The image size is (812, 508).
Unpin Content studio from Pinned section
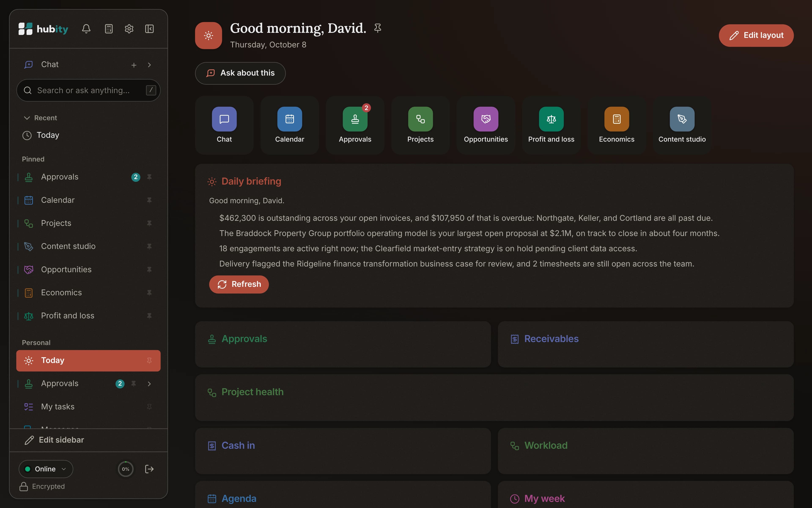tap(149, 247)
